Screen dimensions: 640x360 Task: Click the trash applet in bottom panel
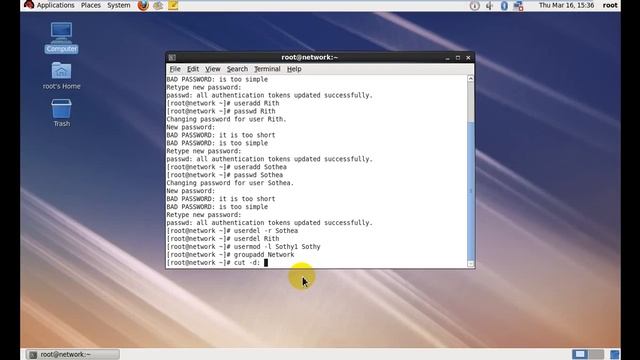point(614,354)
